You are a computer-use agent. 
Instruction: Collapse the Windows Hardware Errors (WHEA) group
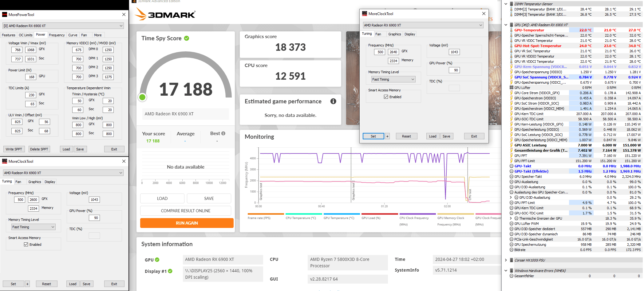tap(506, 271)
